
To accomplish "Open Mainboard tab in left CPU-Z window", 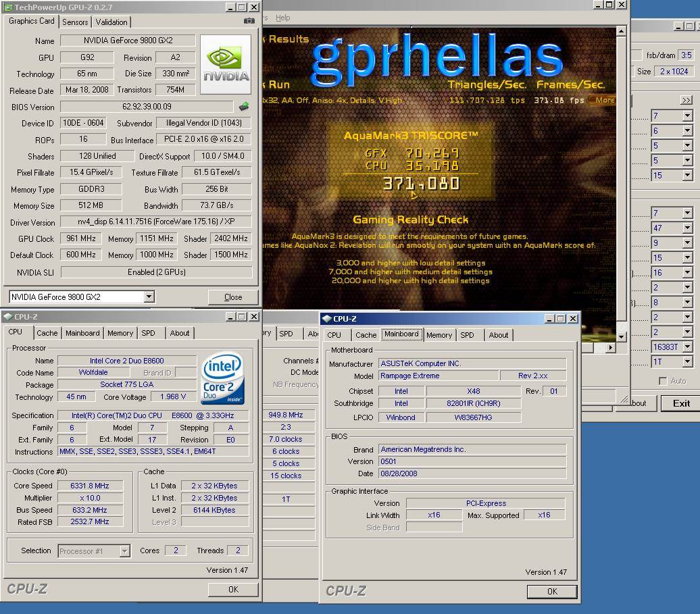I will point(82,333).
